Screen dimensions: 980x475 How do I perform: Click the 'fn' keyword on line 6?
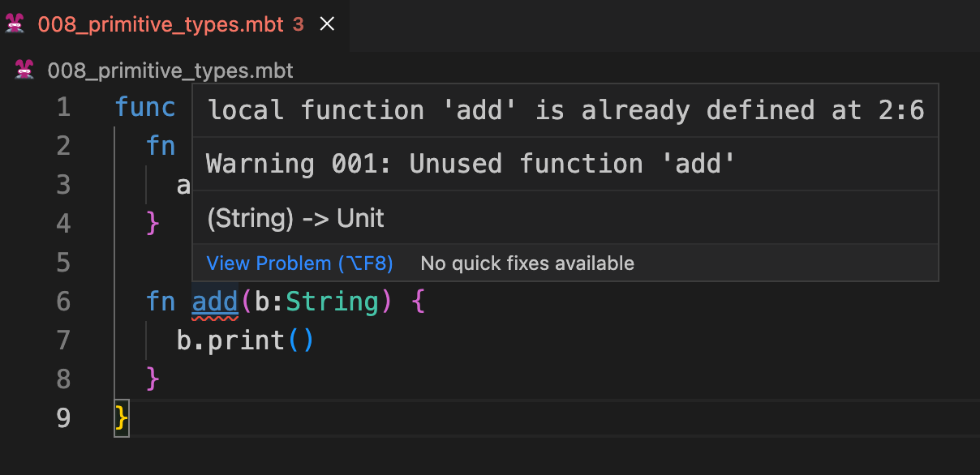click(161, 302)
